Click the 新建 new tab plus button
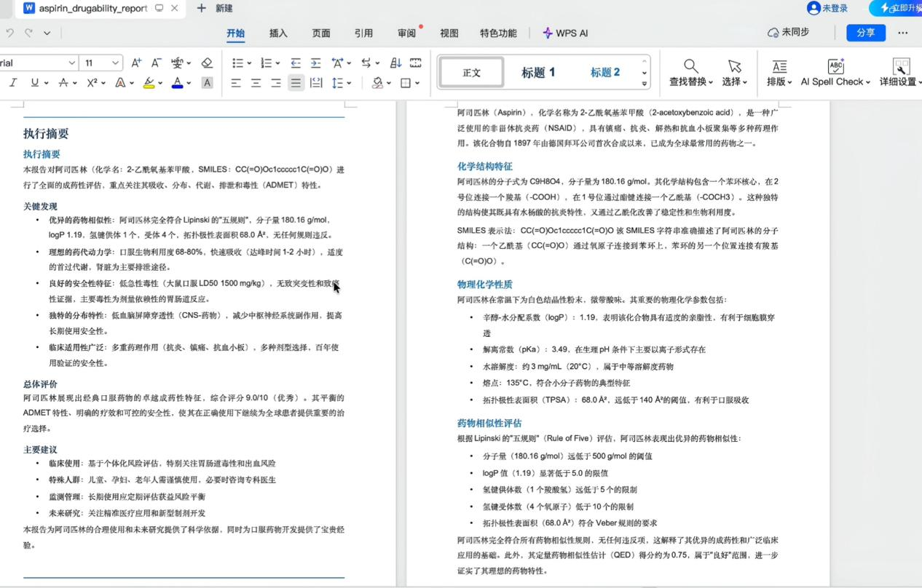This screenshot has width=922, height=588. point(202,8)
